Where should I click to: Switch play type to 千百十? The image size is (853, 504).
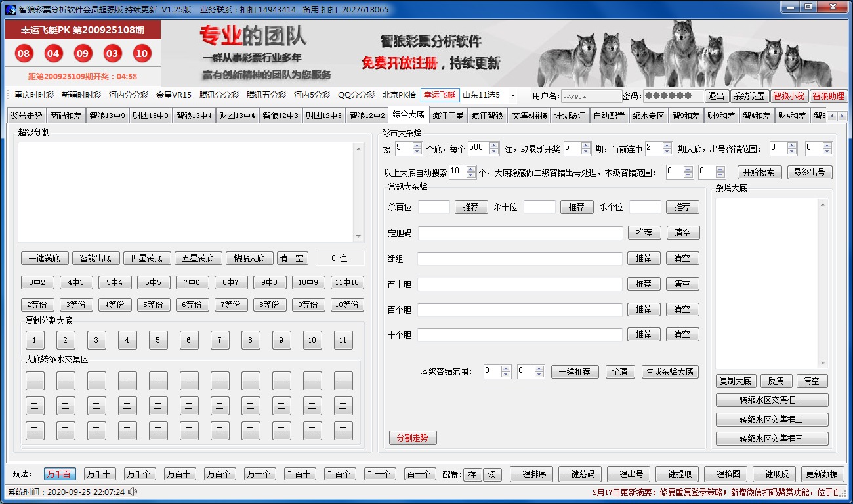click(x=300, y=474)
